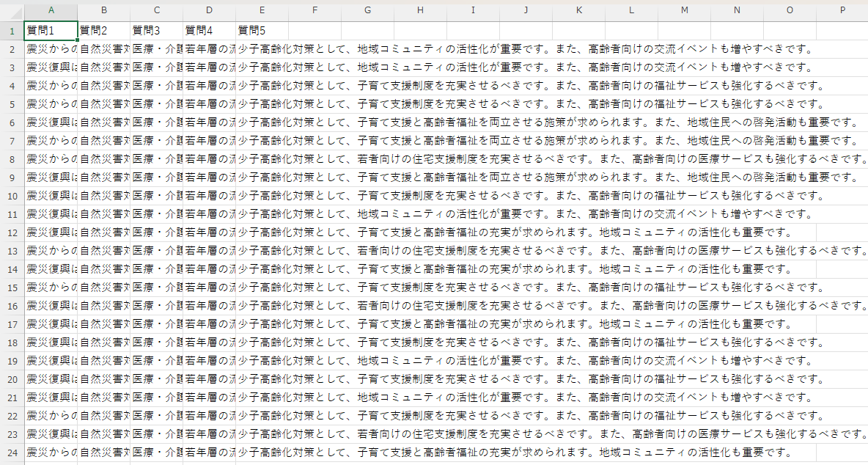Select row 5 header

pyautogui.click(x=12, y=104)
